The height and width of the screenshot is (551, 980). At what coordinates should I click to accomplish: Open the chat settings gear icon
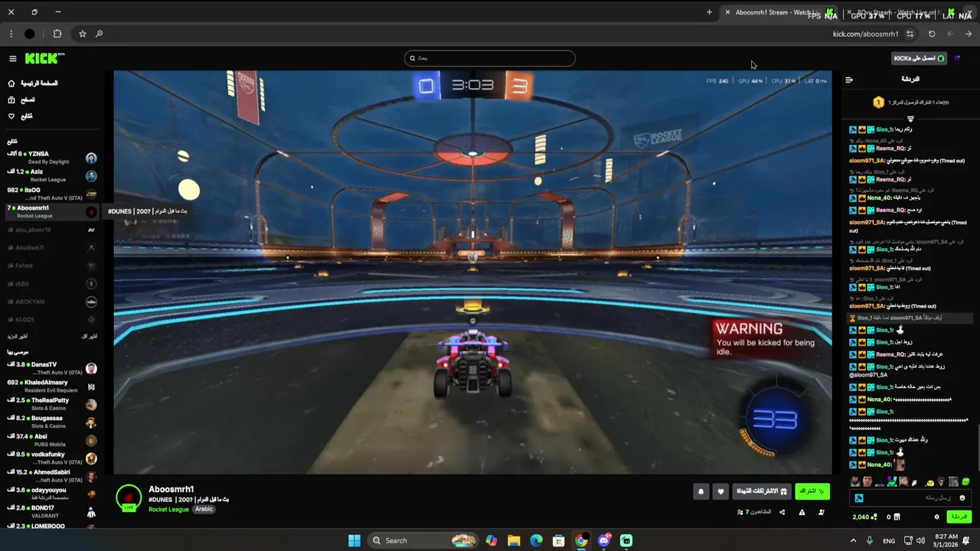936,517
